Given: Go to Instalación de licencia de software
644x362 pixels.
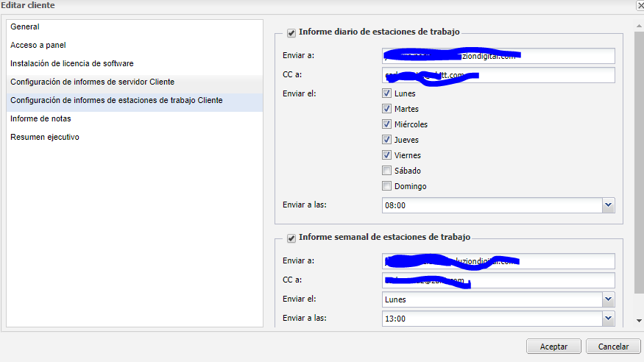Looking at the screenshot, I should click(71, 63).
